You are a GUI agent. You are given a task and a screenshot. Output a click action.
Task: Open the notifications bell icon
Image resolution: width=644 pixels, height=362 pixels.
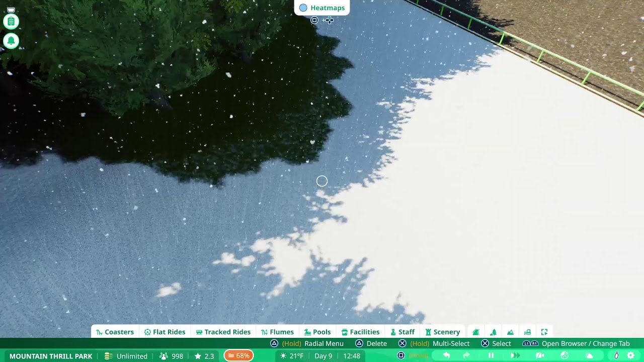click(11, 41)
